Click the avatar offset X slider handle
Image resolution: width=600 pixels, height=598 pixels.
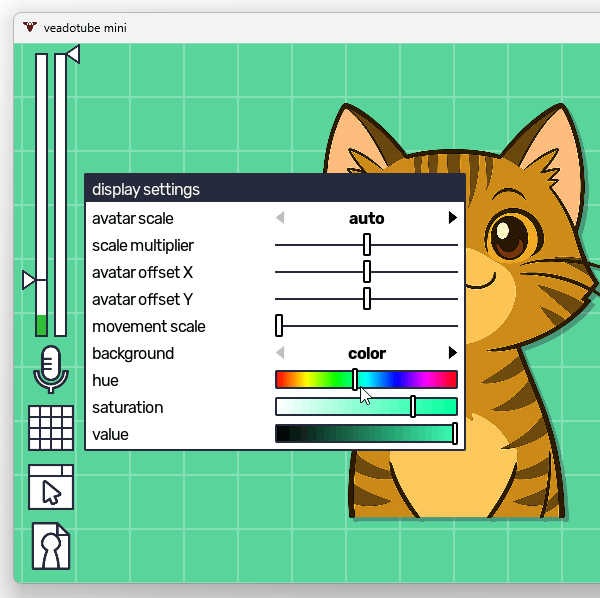pyautogui.click(x=367, y=272)
